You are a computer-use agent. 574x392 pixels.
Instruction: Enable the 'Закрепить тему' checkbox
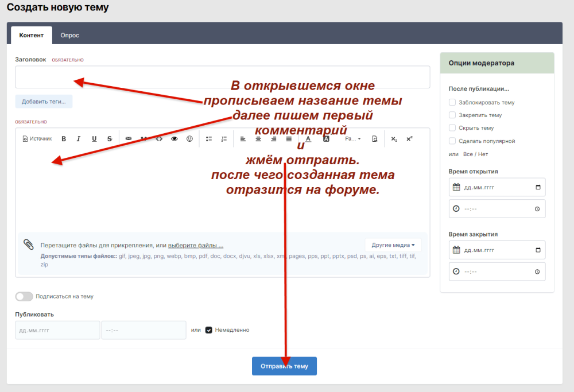pyautogui.click(x=452, y=115)
